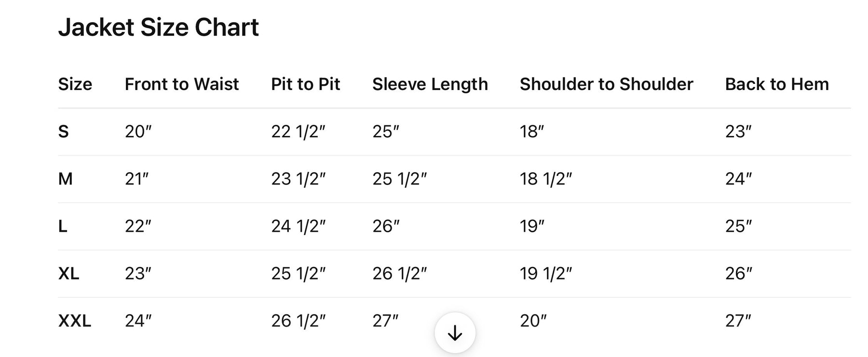Select the Sleeve Length column header
Viewport: 868px width, 357px height.
(x=430, y=84)
